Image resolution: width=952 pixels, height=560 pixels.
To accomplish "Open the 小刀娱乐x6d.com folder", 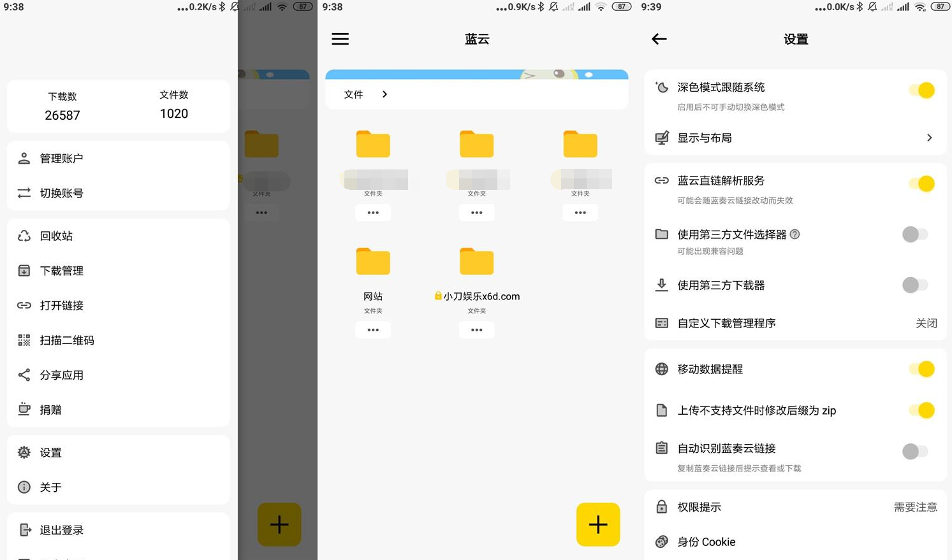I will [476, 261].
